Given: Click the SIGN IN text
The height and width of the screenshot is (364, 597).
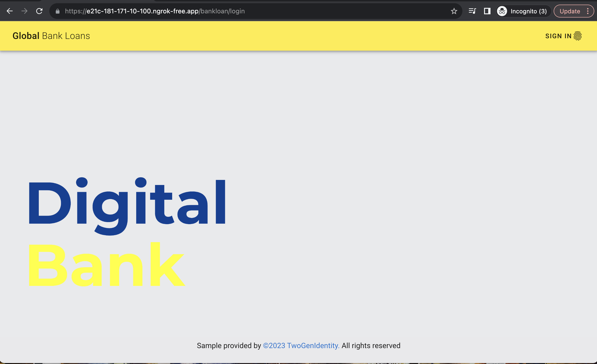Looking at the screenshot, I should [558, 36].
